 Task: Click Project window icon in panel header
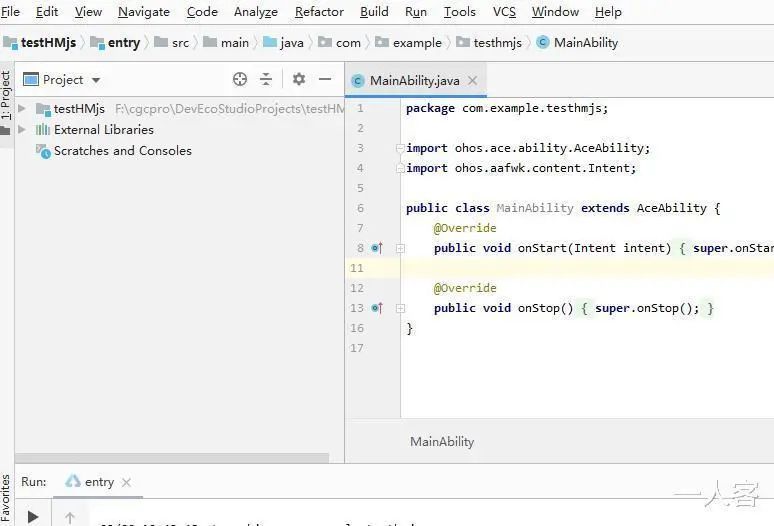(x=31, y=79)
